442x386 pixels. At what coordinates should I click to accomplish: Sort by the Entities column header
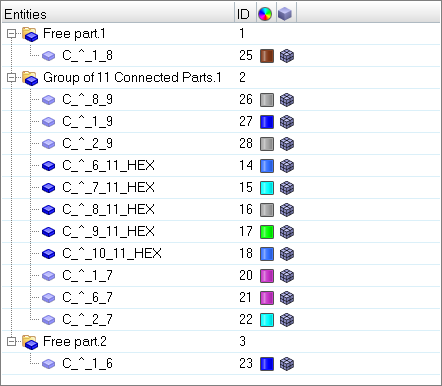pos(118,14)
